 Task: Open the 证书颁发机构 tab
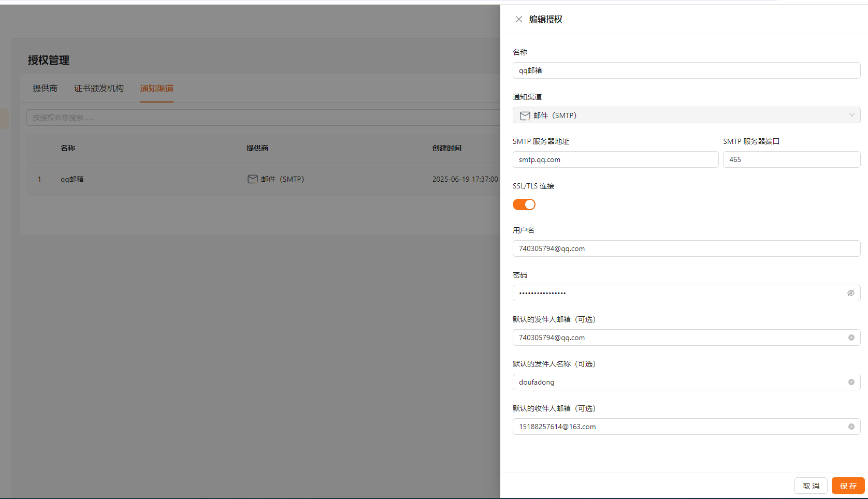[98, 89]
